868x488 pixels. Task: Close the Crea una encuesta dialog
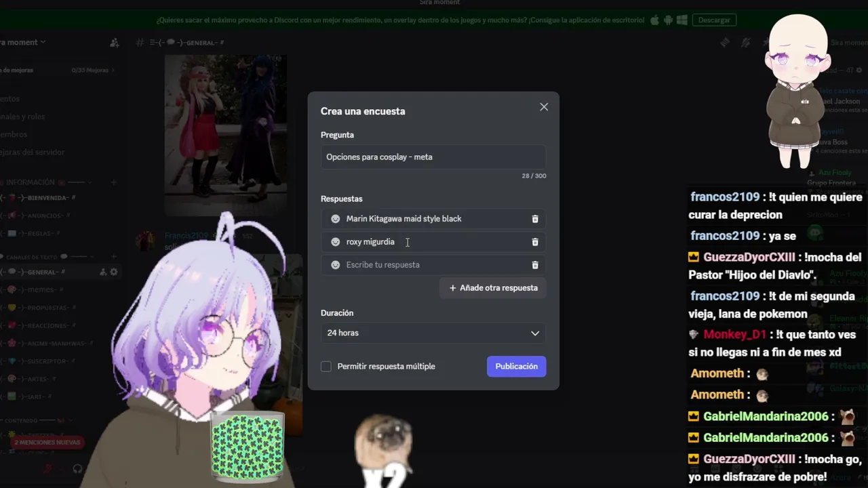pos(544,107)
